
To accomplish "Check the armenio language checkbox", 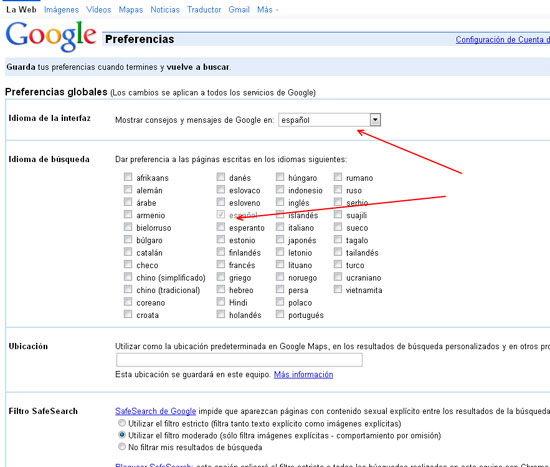I will (128, 214).
